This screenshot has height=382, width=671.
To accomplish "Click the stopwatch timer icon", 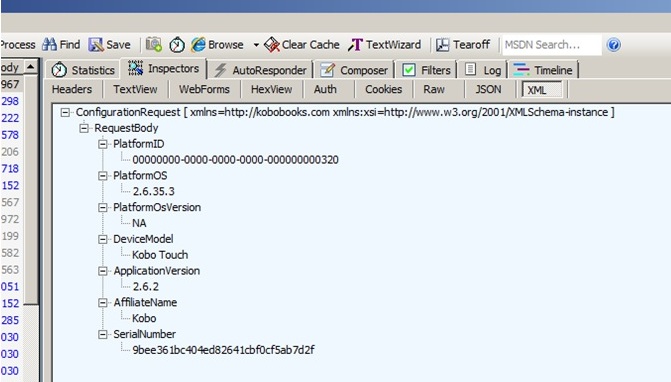I will (177, 44).
